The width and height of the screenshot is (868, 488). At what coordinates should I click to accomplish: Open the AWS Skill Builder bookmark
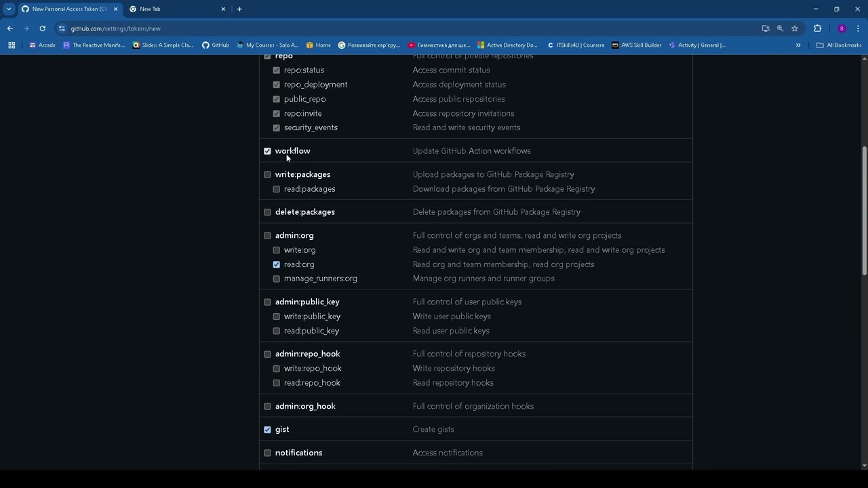(x=636, y=45)
